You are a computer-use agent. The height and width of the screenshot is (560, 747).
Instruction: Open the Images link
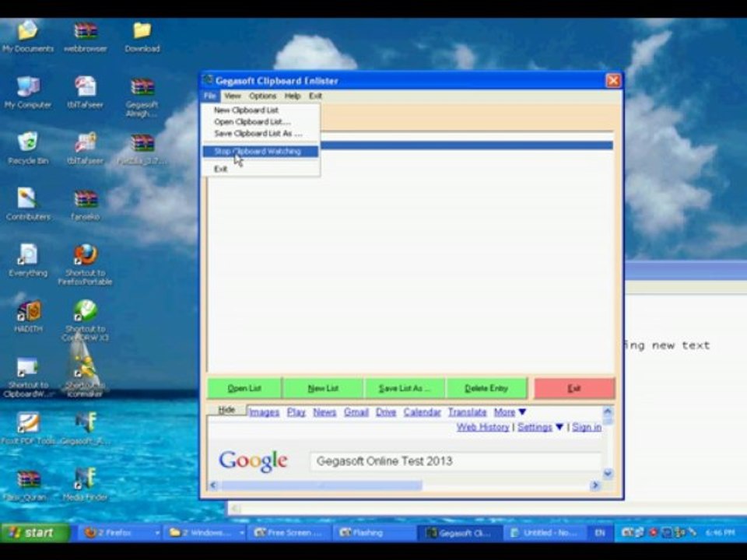click(265, 412)
